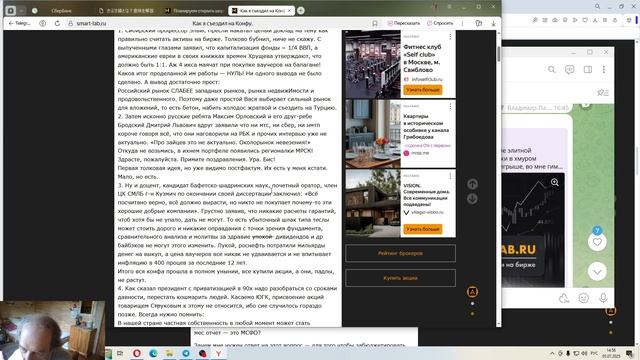This screenshot has height=360, width=640.
Task: Open the apartments ad options menu
Action: (x=450, y=106)
